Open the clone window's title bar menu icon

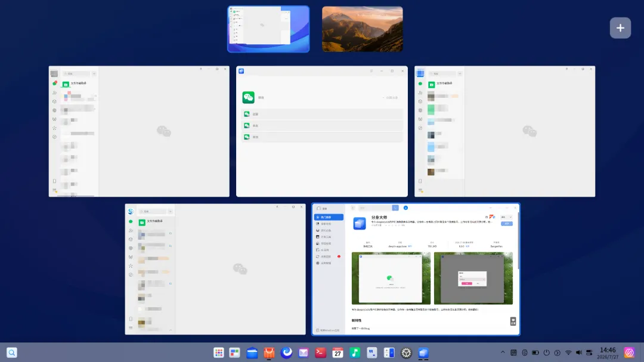coord(371,71)
